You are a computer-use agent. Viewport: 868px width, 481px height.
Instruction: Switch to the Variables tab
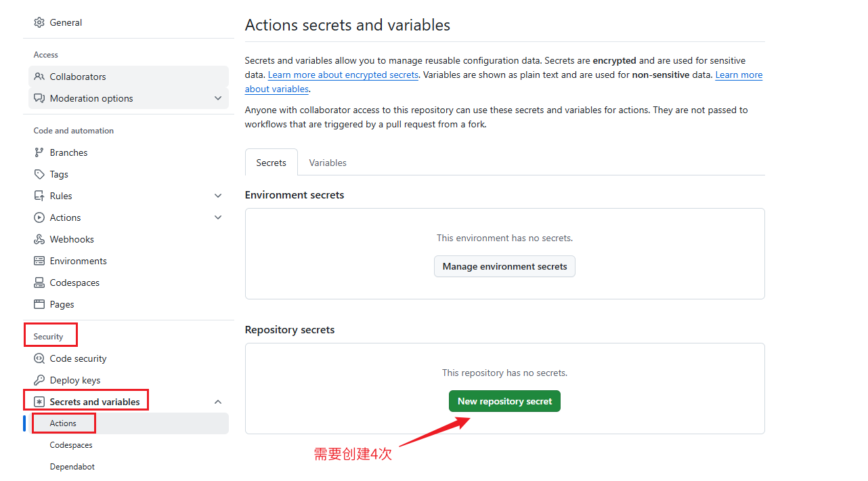tap(328, 163)
